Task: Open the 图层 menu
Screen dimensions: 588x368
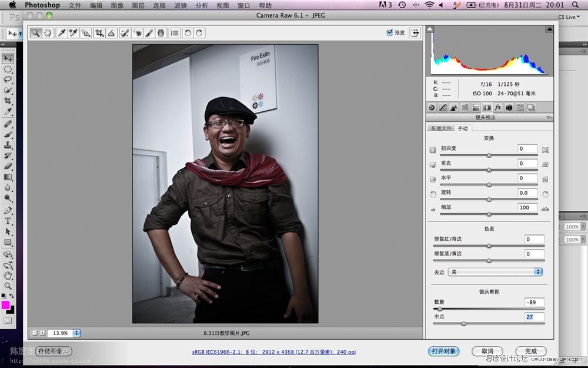Action: click(138, 5)
